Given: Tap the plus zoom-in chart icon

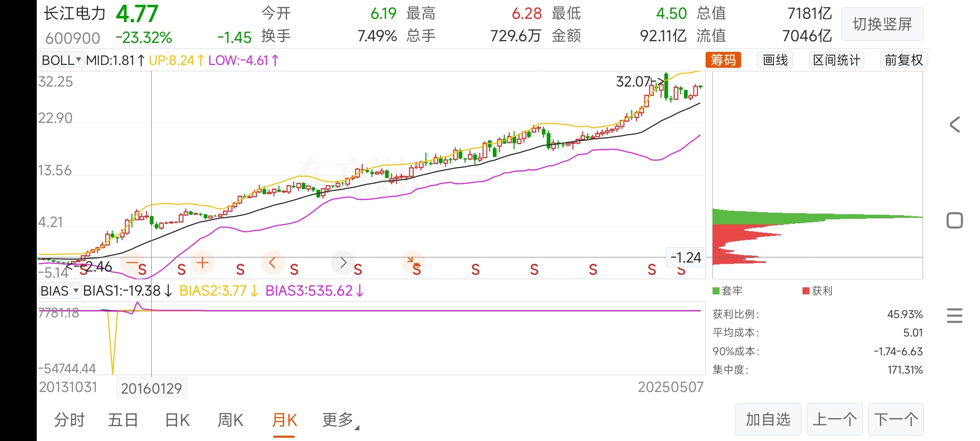Looking at the screenshot, I should point(203,262).
